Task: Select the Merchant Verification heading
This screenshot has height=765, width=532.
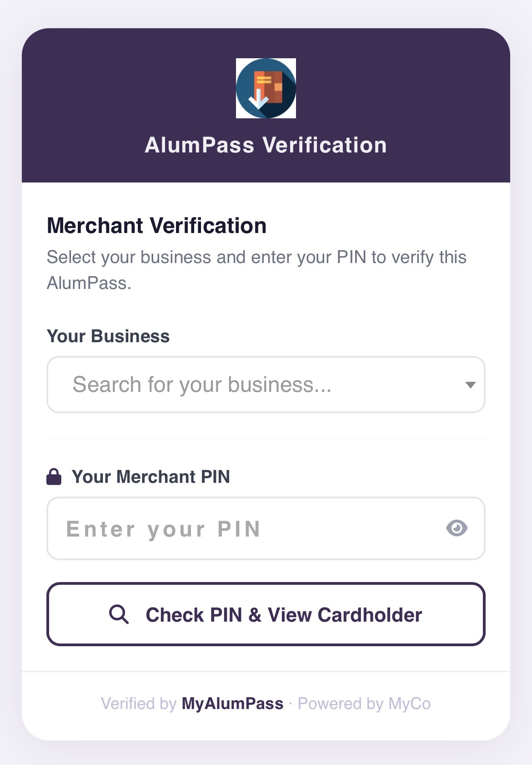Action: (x=157, y=225)
